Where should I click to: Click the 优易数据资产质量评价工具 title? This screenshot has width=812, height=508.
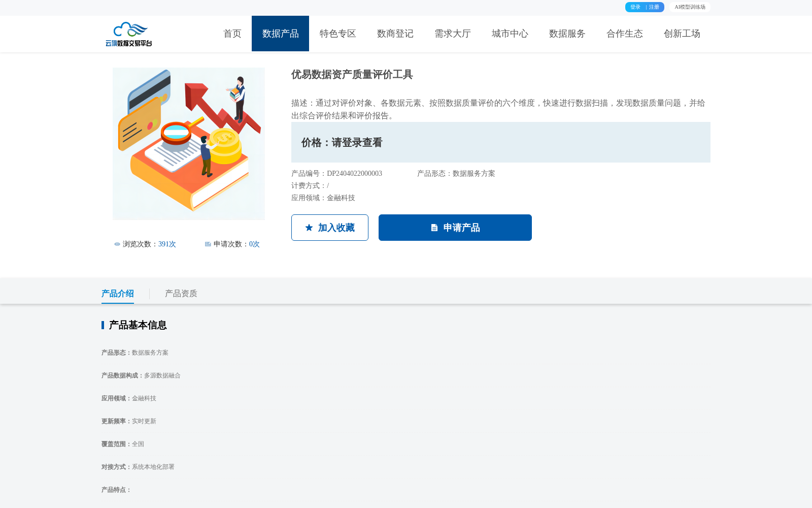[352, 75]
